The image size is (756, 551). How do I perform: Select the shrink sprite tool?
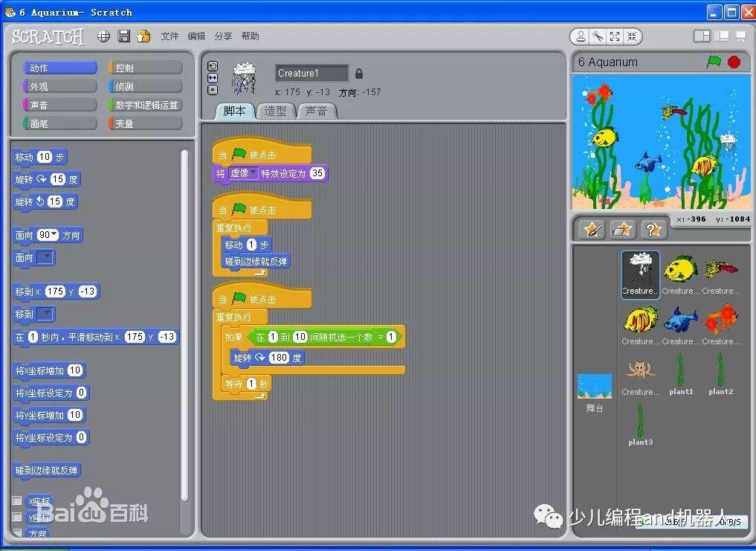[632, 36]
